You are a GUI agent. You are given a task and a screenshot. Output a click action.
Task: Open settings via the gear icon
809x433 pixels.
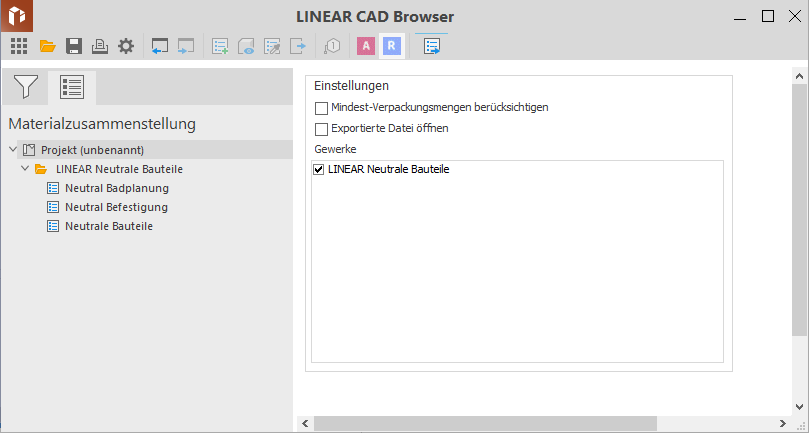(126, 46)
